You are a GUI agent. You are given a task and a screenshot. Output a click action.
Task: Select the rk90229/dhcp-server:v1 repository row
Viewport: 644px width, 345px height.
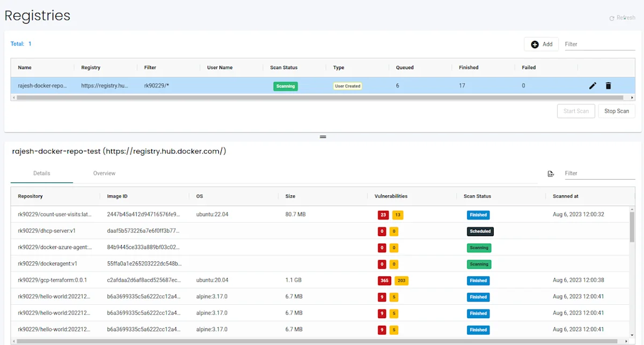320,231
